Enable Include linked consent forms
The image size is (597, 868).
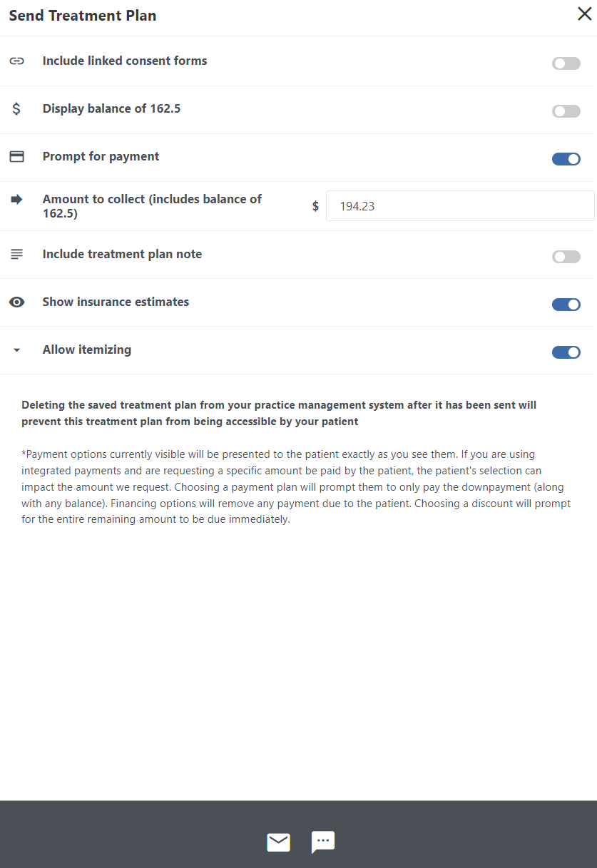(566, 63)
